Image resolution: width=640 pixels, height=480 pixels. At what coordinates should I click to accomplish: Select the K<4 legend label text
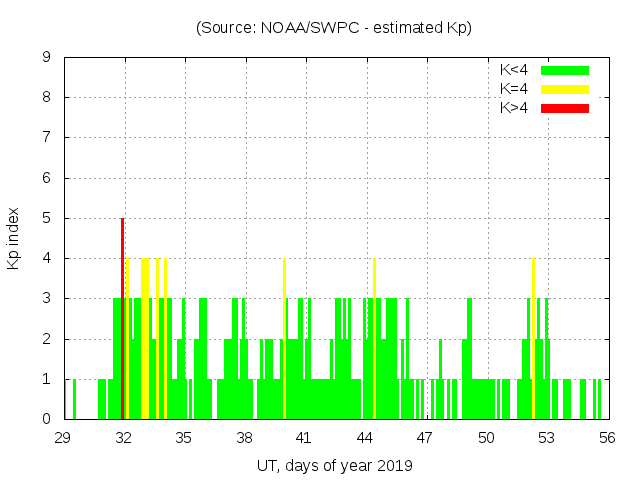click(x=514, y=70)
